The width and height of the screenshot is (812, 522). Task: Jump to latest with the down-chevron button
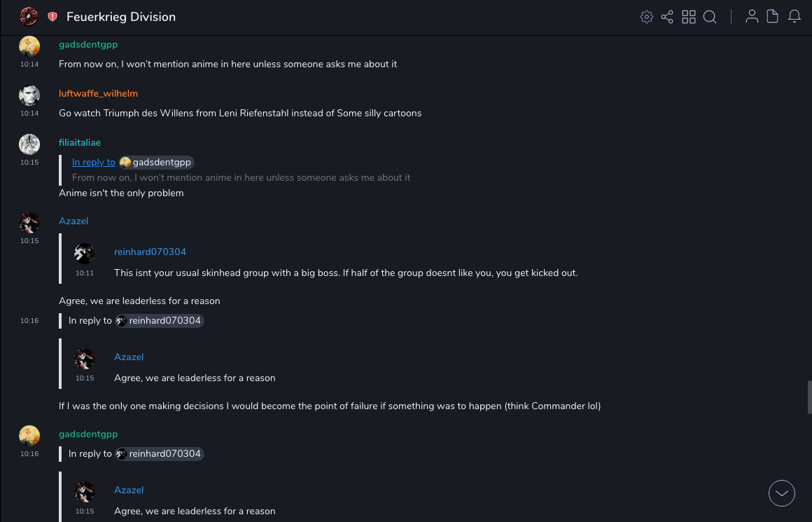782,493
